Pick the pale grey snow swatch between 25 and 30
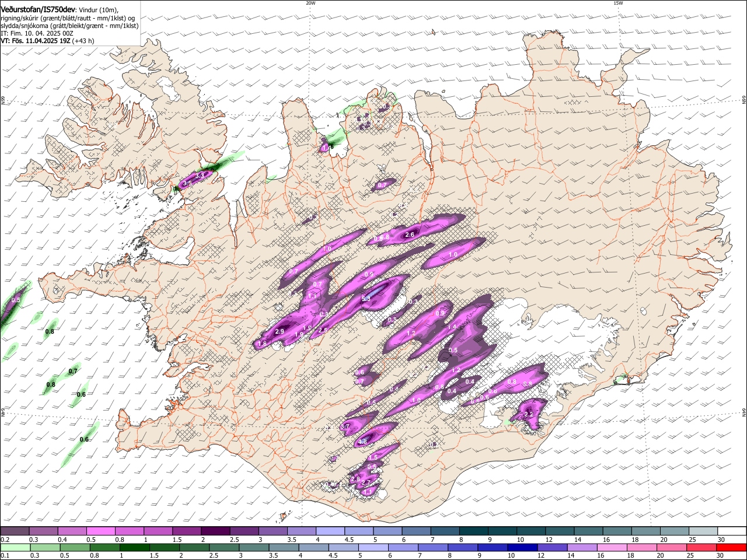Image resolution: width=747 pixels, height=560 pixels. pos(703,531)
